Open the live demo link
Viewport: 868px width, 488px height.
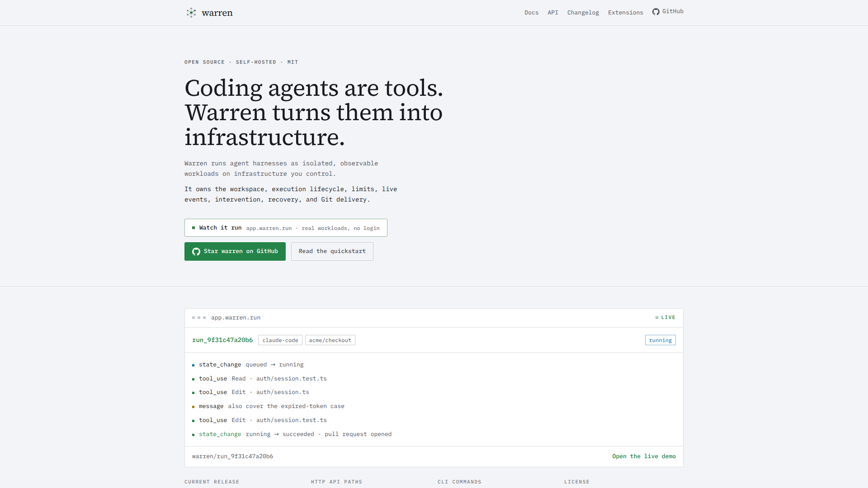click(644, 456)
